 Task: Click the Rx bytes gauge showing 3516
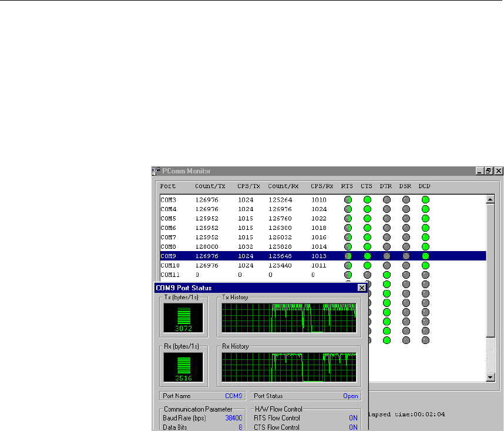(x=183, y=367)
